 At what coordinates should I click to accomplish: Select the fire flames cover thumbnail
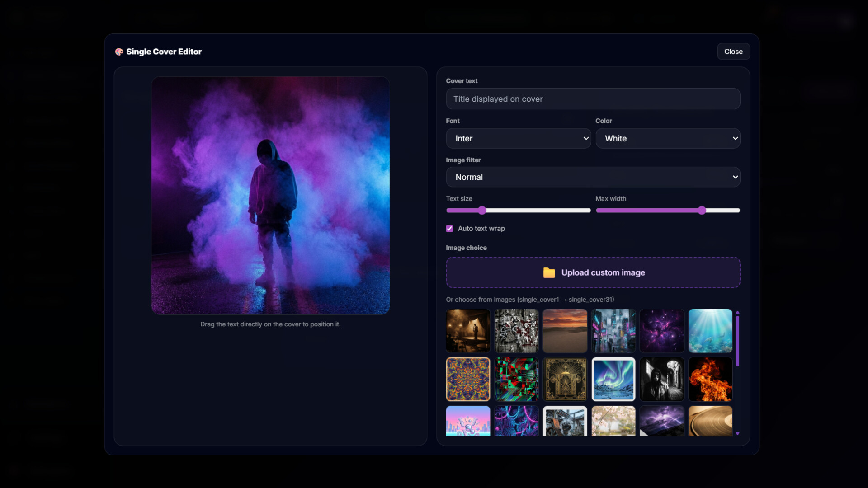(x=710, y=380)
